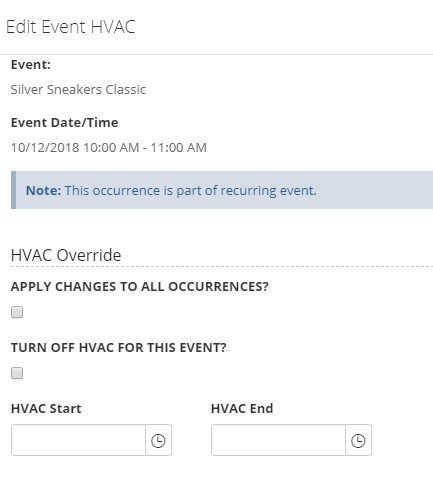Click the TURN OFF HVAC FOR THIS EVENT label
433x478 pixels.
[119, 347]
